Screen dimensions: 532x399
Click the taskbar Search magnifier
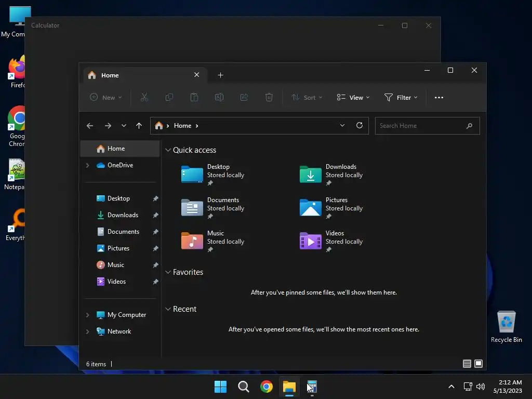click(243, 387)
